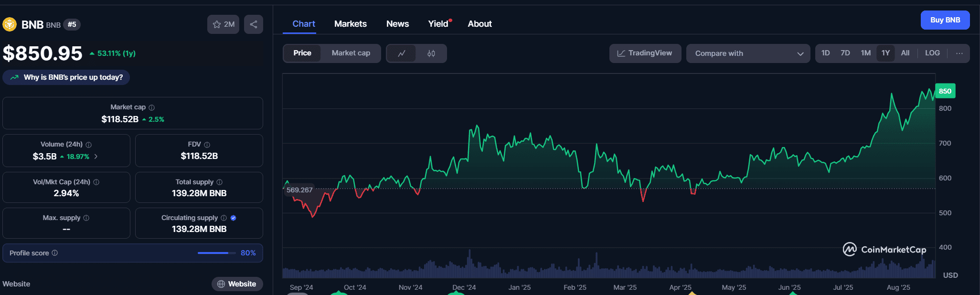Toggle the LOG scale option
This screenshot has width=980, height=295.
pos(932,53)
